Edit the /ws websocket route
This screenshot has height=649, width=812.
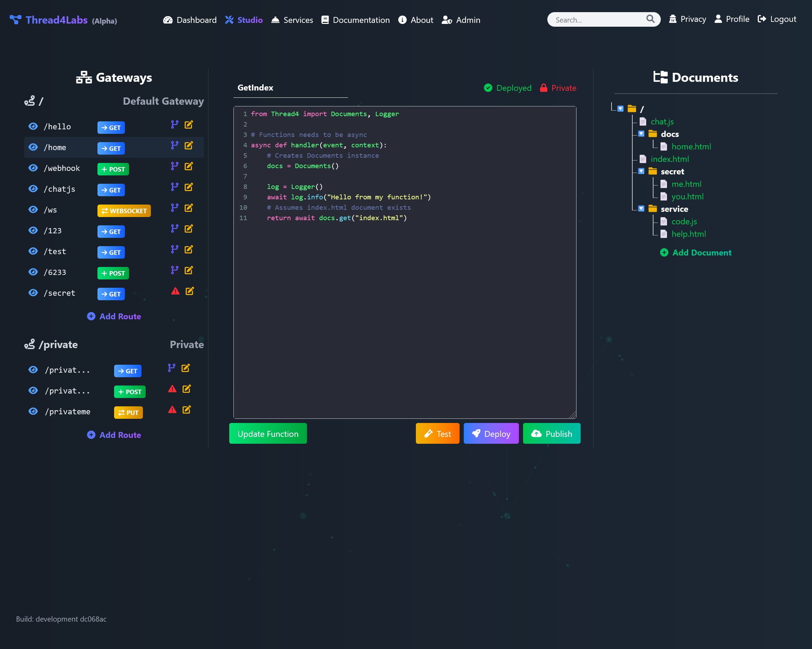click(189, 208)
